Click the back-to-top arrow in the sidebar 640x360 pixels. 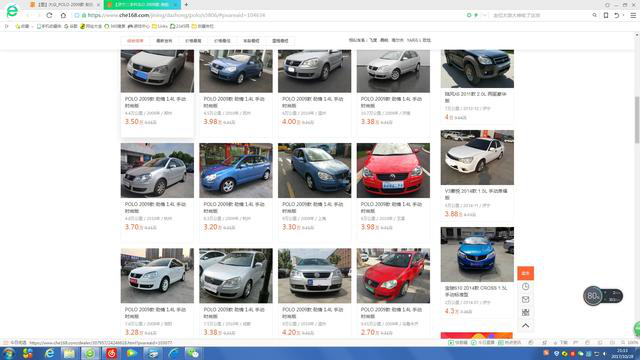coord(525,326)
